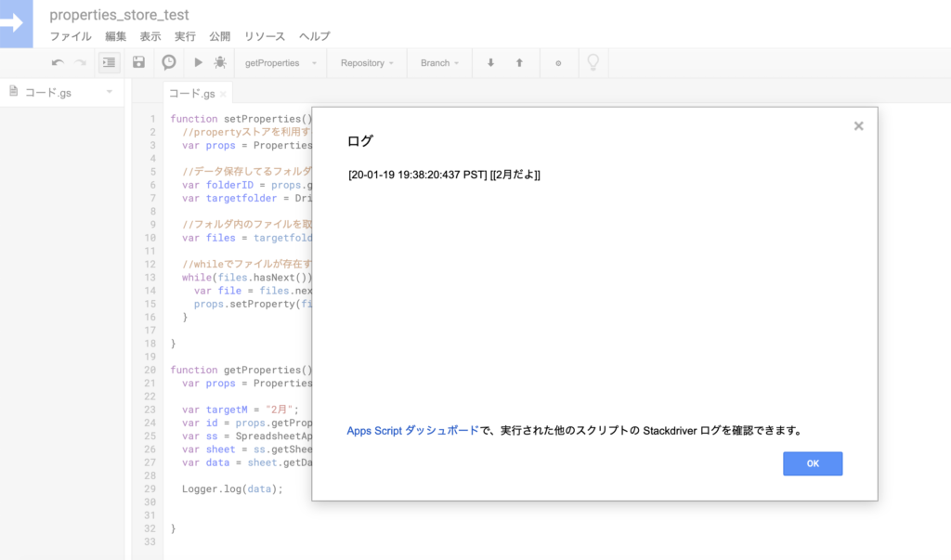The height and width of the screenshot is (560, 951).
Task: Click the lightbulb hint icon
Action: coord(593,62)
